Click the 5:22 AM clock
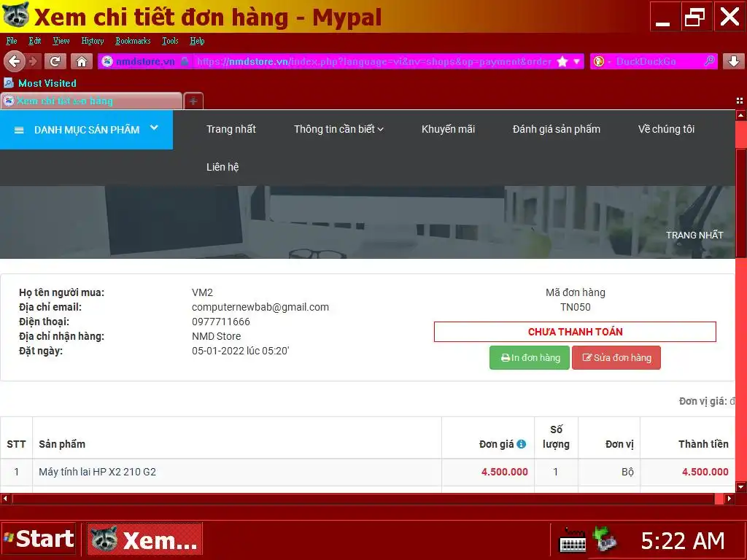Viewport: 747px width, 560px height. pos(683,541)
